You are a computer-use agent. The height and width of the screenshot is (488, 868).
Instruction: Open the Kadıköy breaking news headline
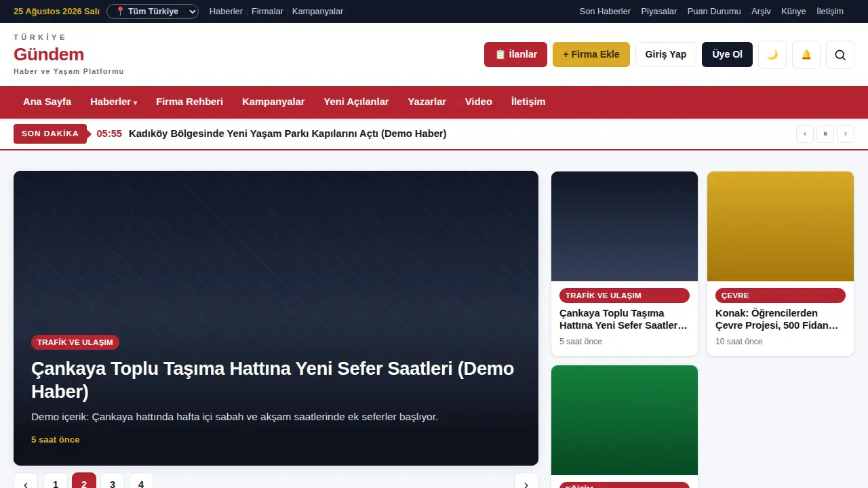coord(288,134)
